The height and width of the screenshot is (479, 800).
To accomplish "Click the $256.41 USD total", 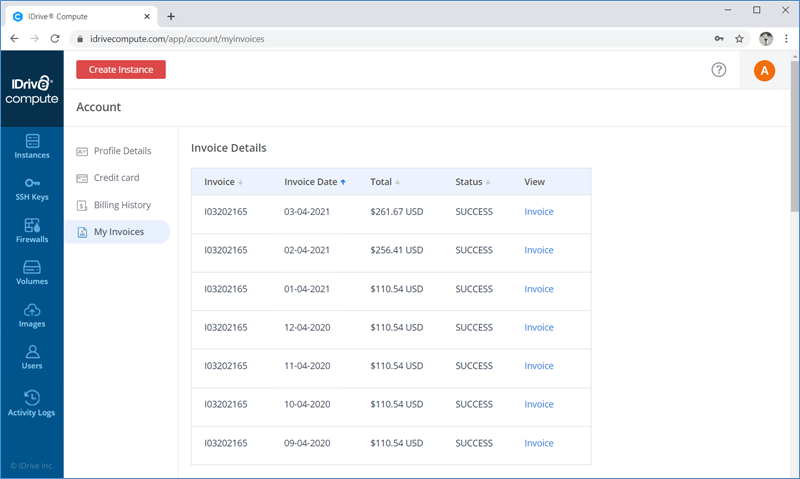I will [396, 250].
